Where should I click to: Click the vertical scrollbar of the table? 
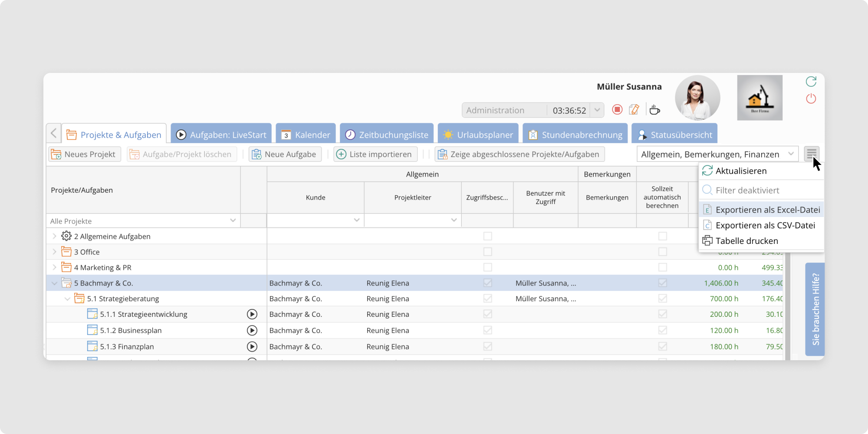coord(787,304)
